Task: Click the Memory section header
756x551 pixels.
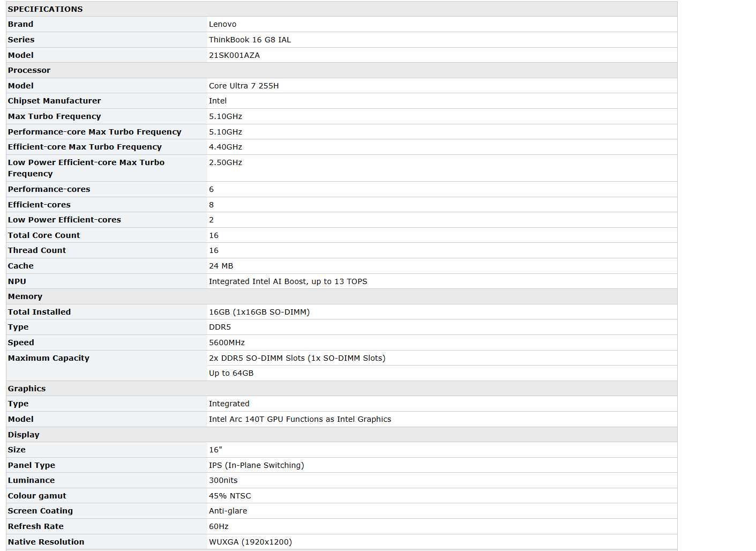Action: point(25,296)
